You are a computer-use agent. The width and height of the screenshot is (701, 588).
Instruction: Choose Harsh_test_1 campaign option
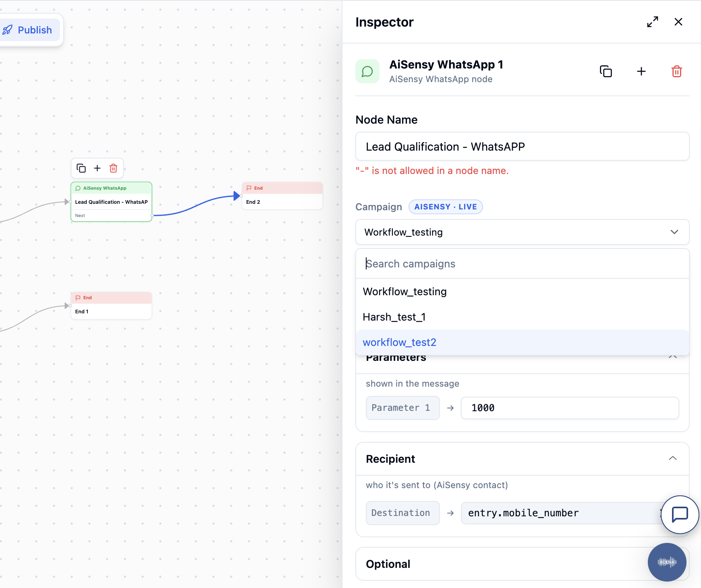pyautogui.click(x=522, y=317)
